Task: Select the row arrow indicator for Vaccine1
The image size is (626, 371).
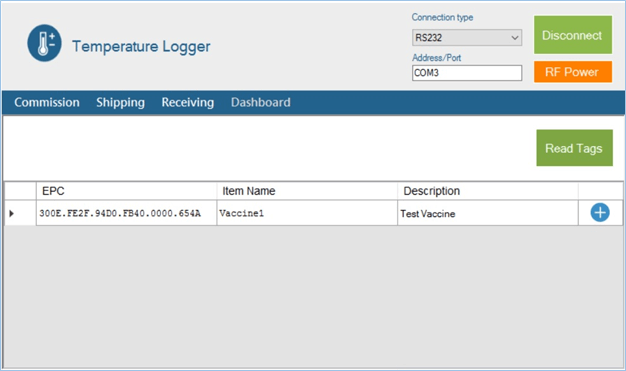Action: click(12, 213)
